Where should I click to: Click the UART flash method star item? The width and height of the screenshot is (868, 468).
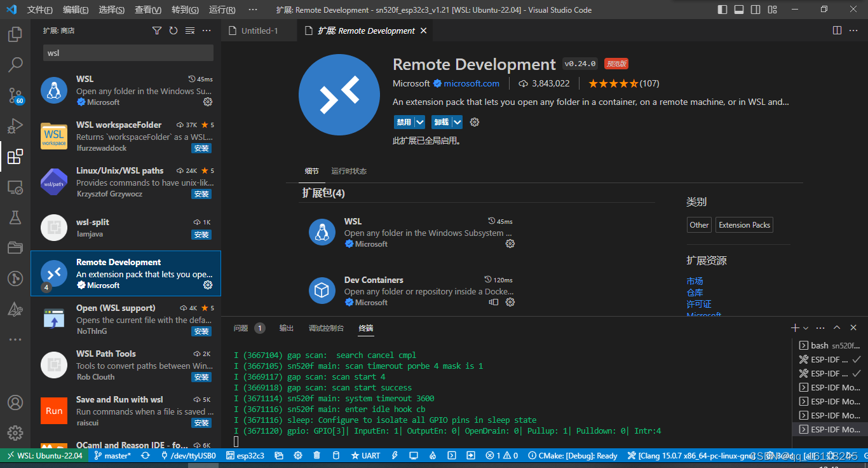tap(365, 455)
